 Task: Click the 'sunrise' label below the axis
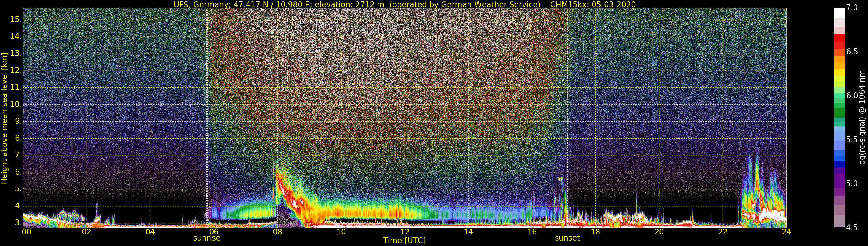(207, 238)
